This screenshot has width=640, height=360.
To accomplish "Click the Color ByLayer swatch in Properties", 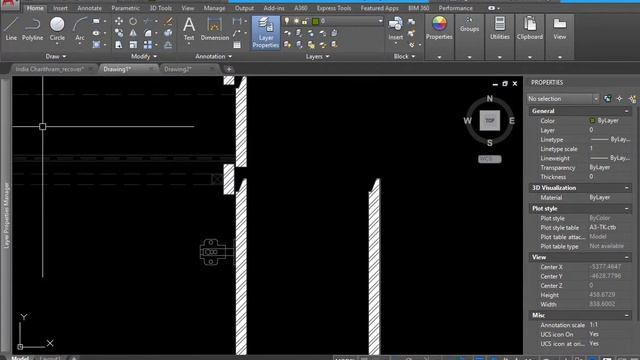I will 592,121.
